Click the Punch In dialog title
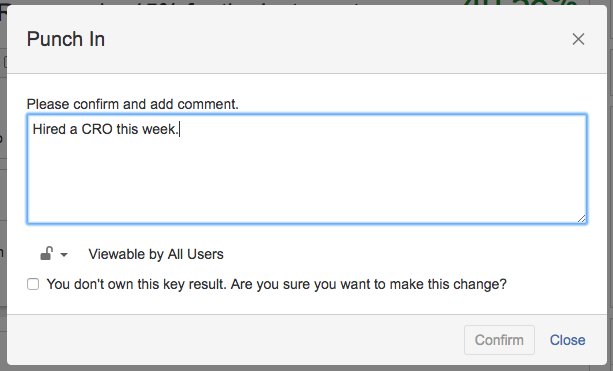613x371 pixels. click(66, 39)
